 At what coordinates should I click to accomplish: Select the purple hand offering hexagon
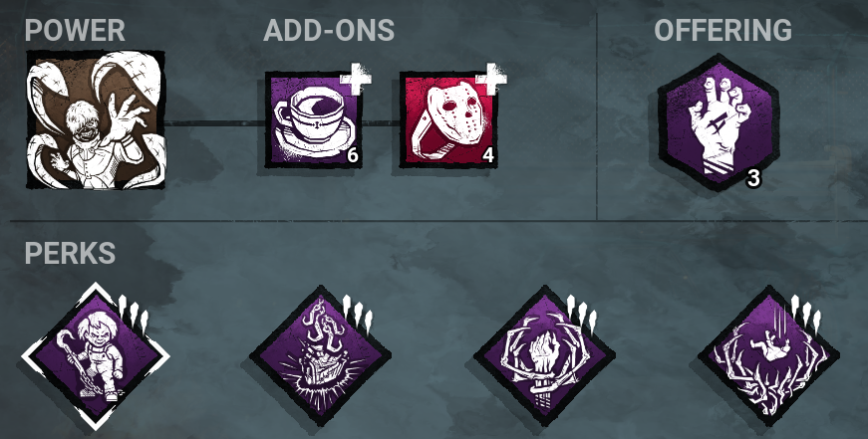coord(719,122)
